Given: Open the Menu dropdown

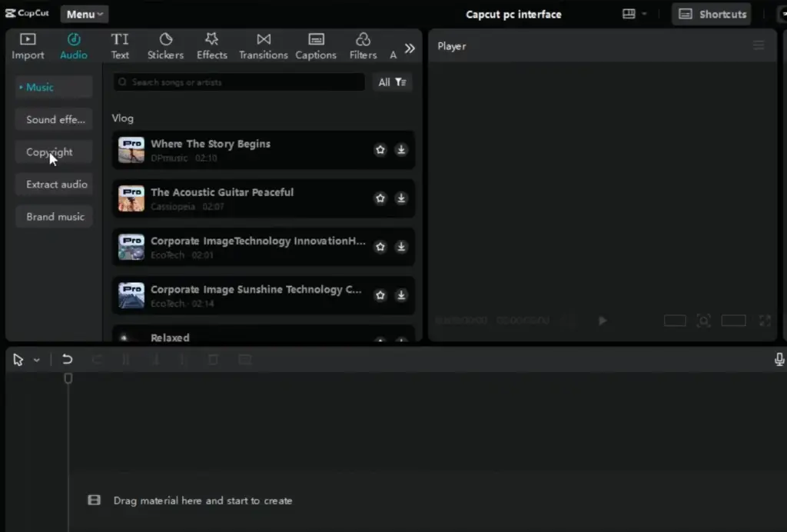Looking at the screenshot, I should (84, 14).
